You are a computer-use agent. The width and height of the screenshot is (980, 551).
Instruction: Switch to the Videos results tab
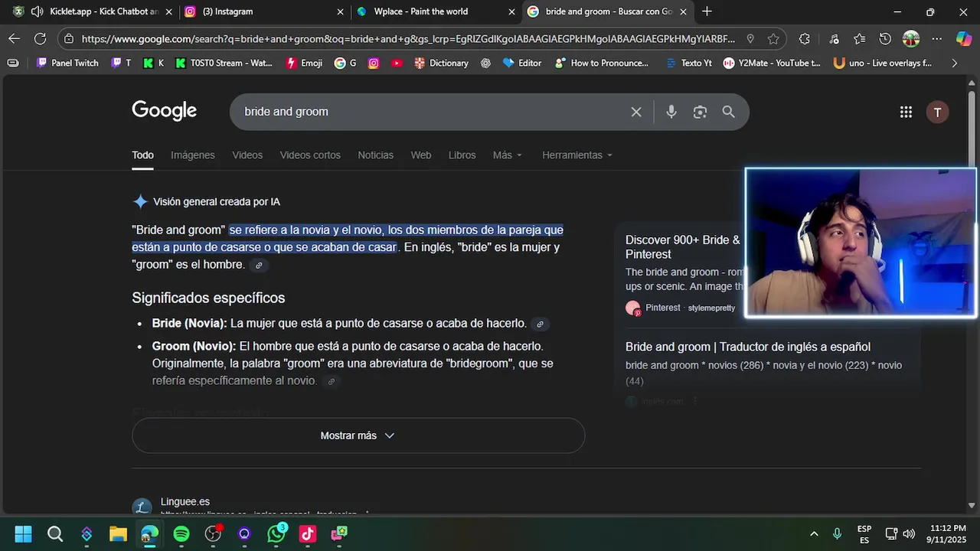pos(247,155)
